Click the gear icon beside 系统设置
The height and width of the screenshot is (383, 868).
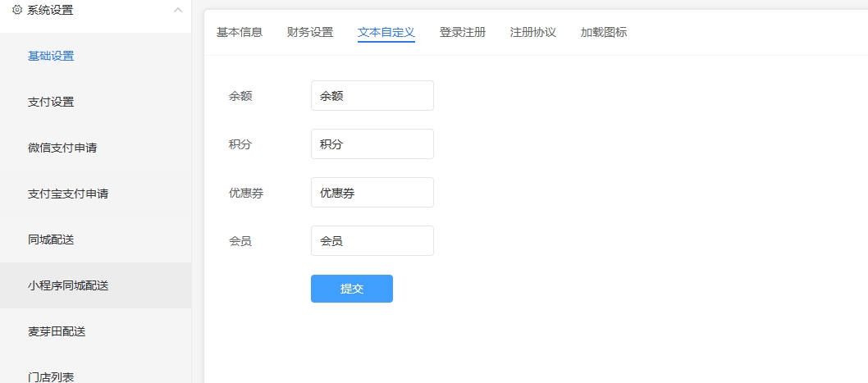pos(17,10)
